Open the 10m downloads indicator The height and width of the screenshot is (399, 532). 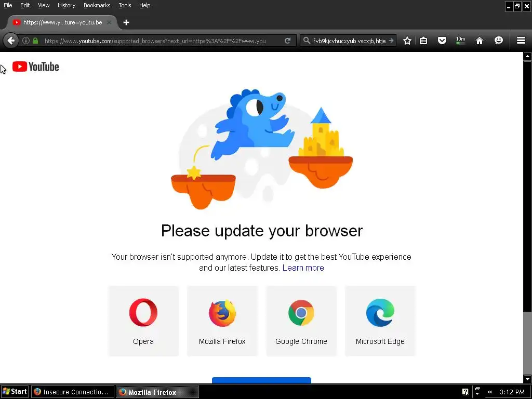(460, 41)
